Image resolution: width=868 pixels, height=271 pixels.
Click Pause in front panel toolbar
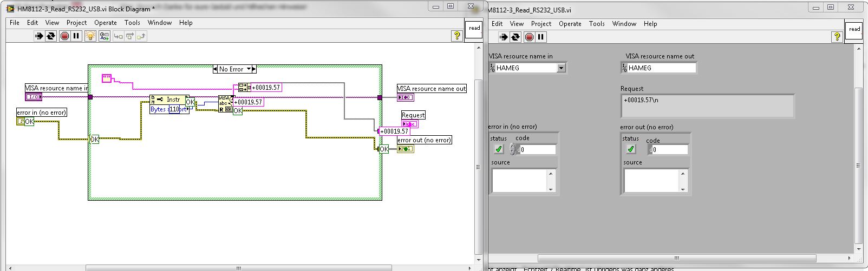(541, 37)
